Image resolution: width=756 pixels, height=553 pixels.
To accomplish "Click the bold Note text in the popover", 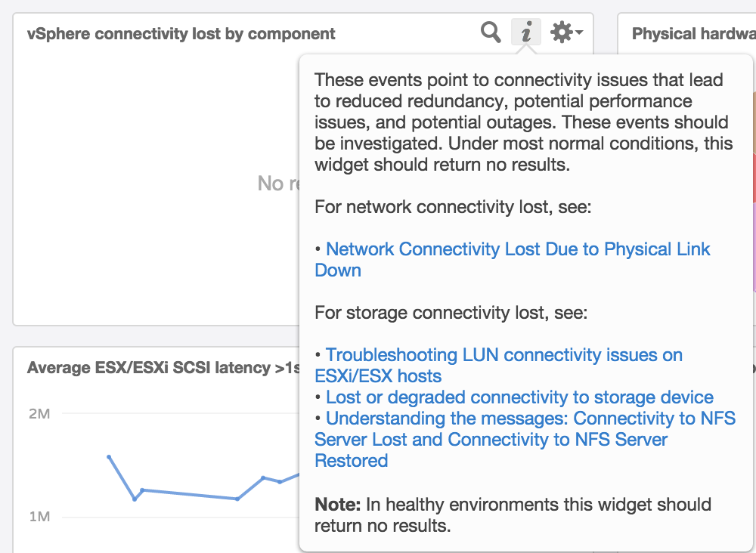I will [337, 505].
